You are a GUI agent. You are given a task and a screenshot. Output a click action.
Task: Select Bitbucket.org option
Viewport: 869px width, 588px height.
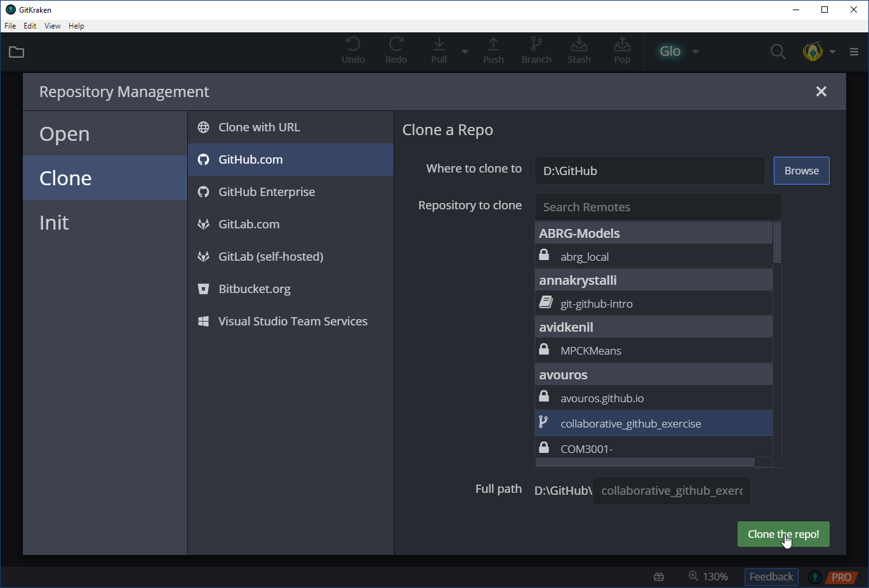[291, 289]
